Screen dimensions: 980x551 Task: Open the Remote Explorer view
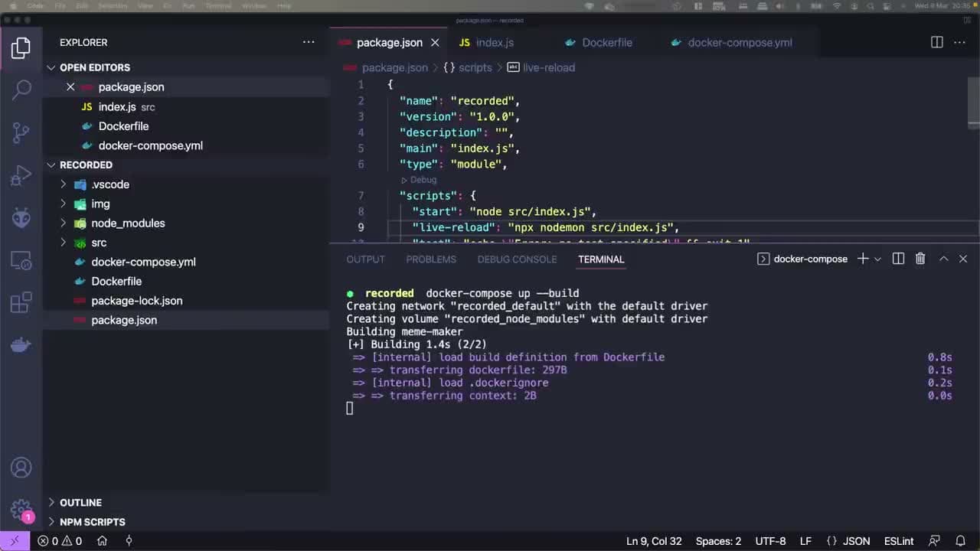[21, 261]
